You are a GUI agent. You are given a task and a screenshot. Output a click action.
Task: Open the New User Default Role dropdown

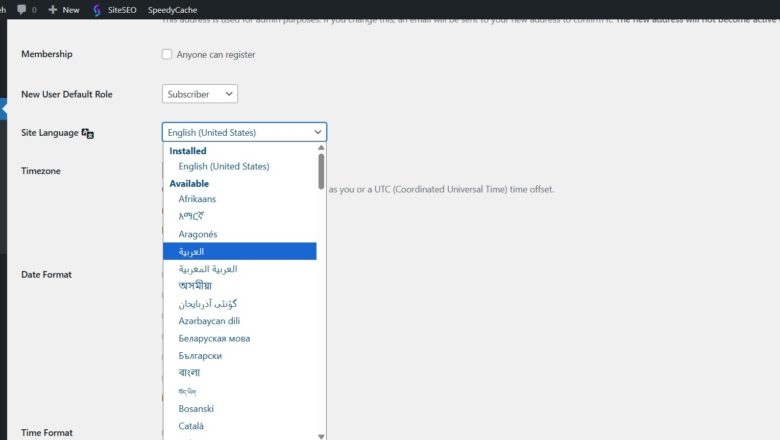(x=199, y=94)
